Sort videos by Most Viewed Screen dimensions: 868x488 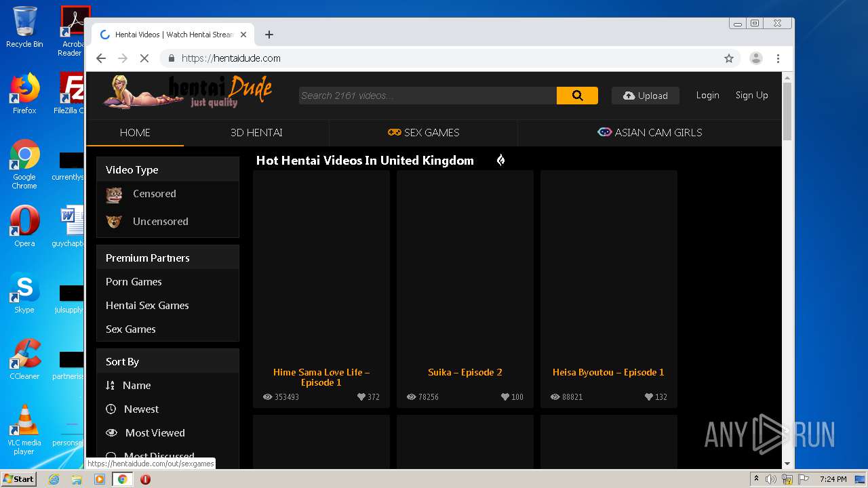[x=155, y=432]
